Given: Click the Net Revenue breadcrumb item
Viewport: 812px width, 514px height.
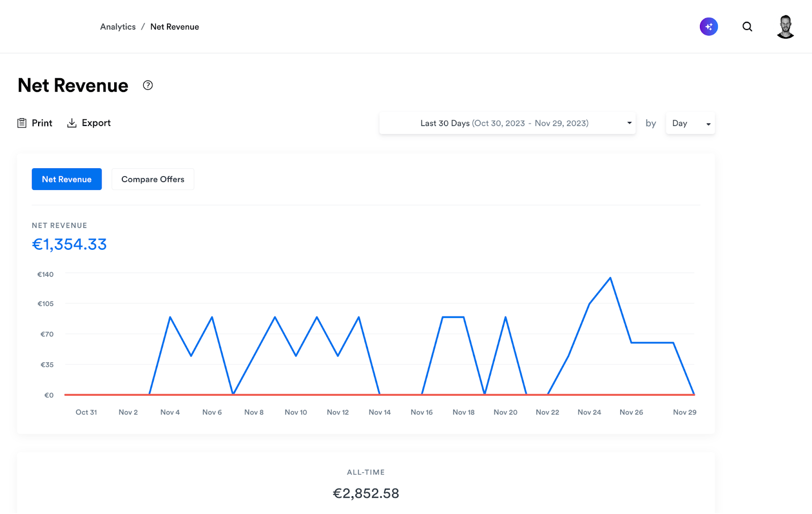Looking at the screenshot, I should click(175, 27).
